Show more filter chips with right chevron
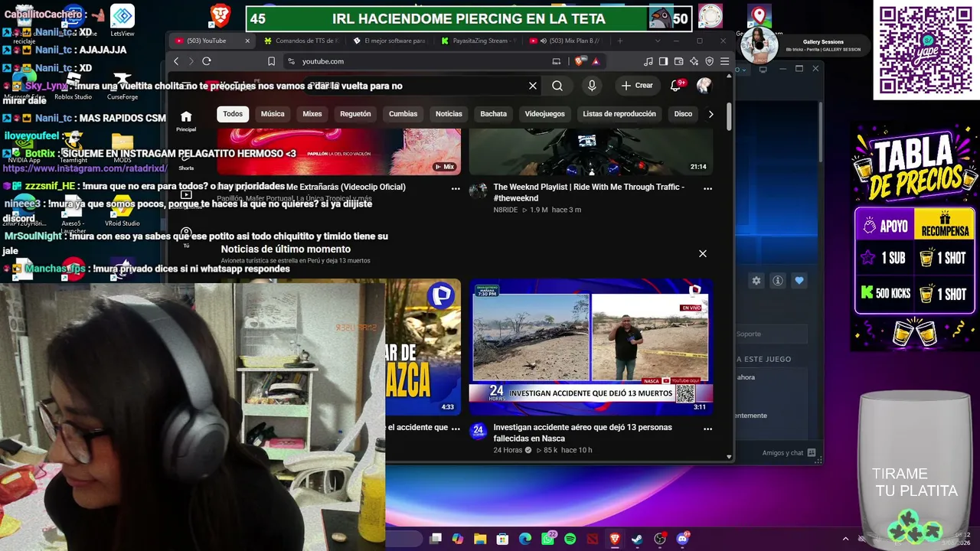980x551 pixels. (710, 114)
